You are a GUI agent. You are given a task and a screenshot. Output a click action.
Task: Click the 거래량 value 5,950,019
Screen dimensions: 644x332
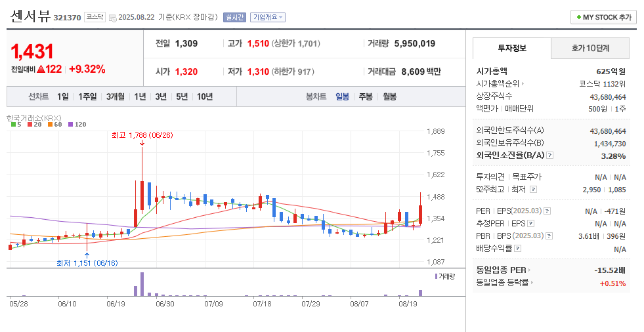click(415, 43)
